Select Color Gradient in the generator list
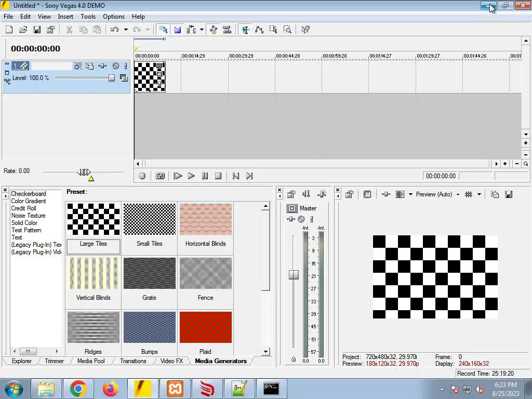 pos(29,201)
